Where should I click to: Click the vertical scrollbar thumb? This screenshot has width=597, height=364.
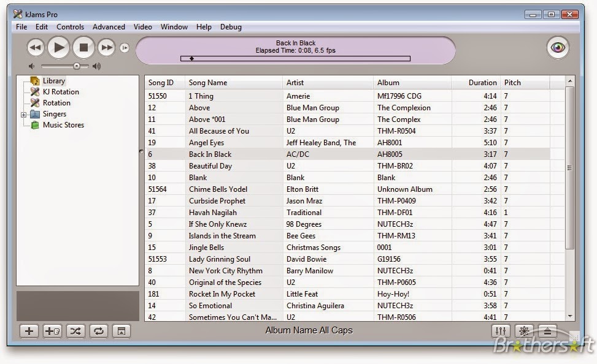coord(569,168)
